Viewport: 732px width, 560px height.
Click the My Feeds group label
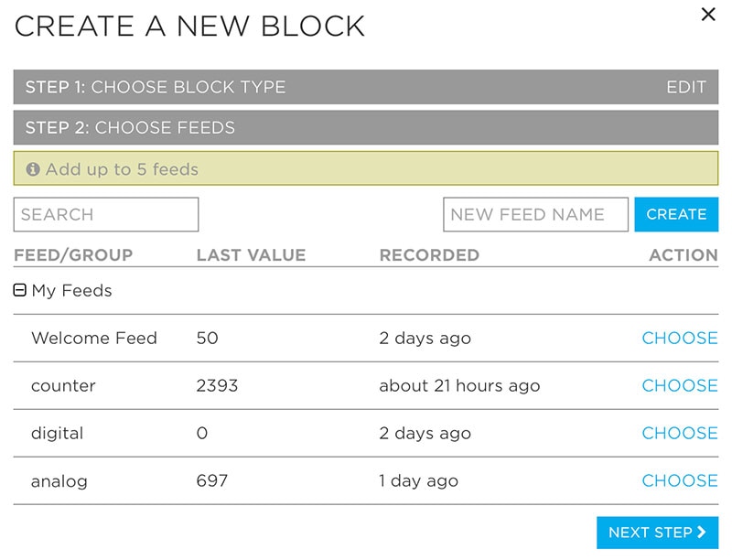pos(71,291)
